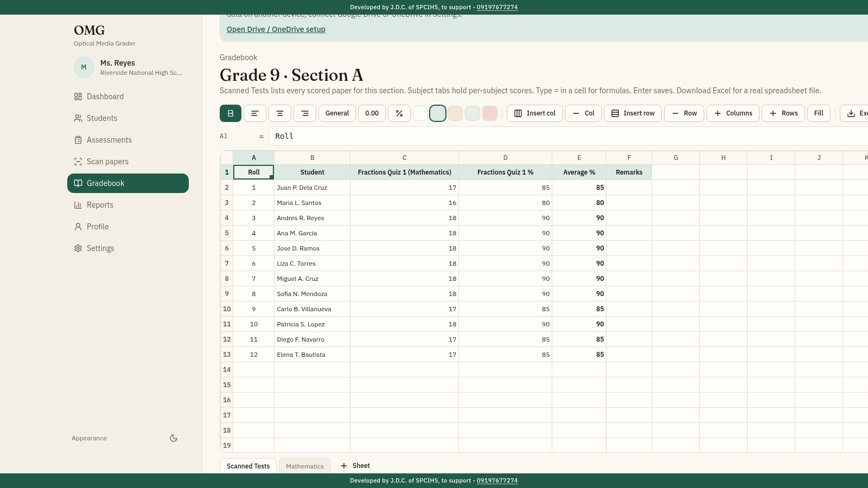Image resolution: width=868 pixels, height=488 pixels.
Task: Select column header C
Action: [x=404, y=158]
